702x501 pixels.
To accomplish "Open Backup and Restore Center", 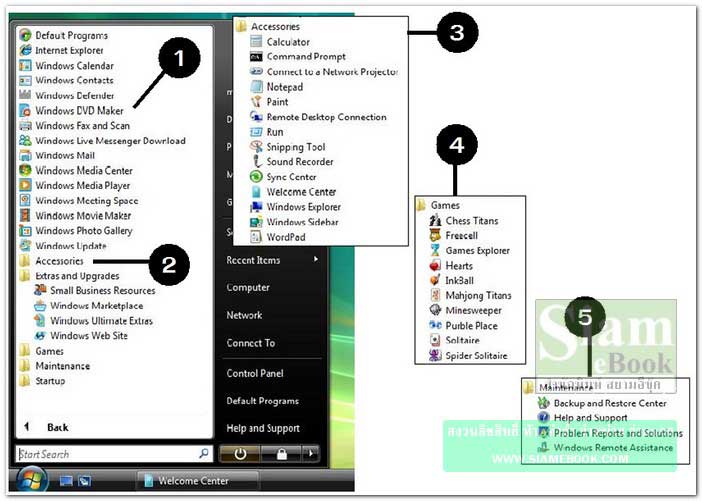I will 602,403.
